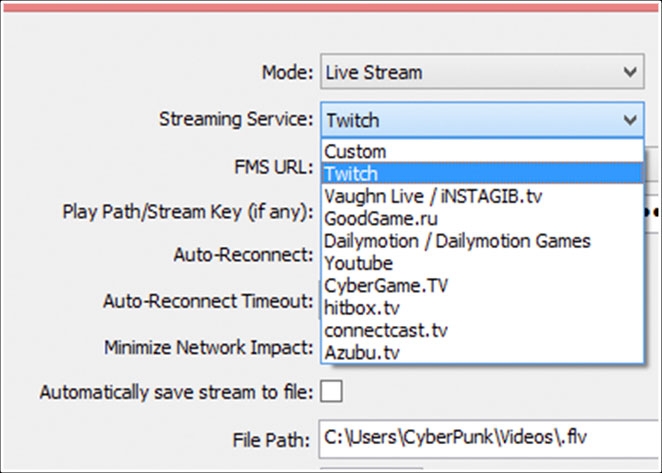
Task: Click the Streaming Service label text
Action: [236, 119]
